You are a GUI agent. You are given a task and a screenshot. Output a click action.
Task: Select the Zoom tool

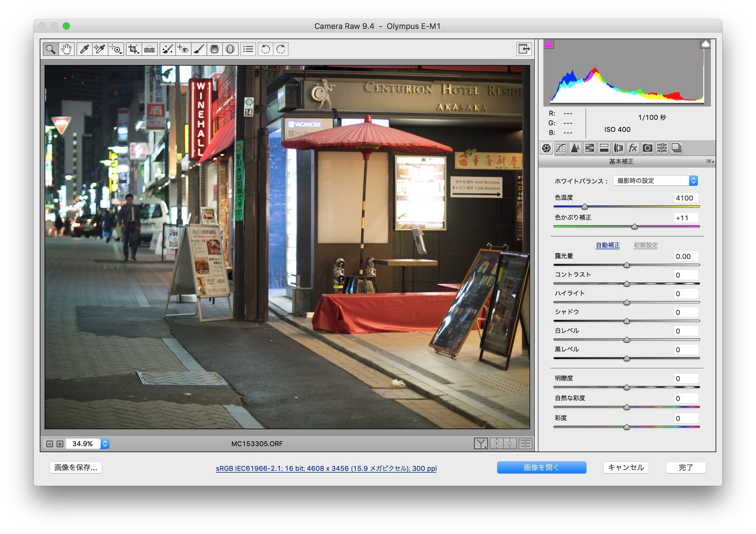click(x=50, y=49)
